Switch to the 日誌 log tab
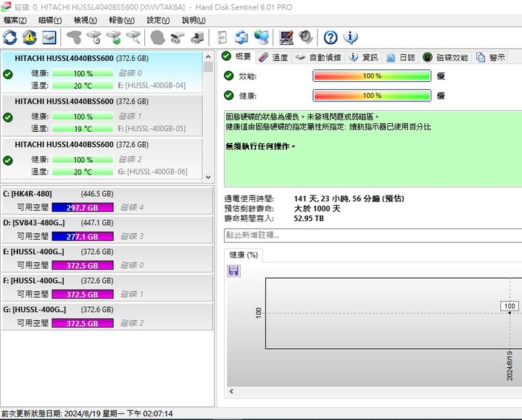Image resolution: width=522 pixels, height=420 pixels. click(400, 57)
